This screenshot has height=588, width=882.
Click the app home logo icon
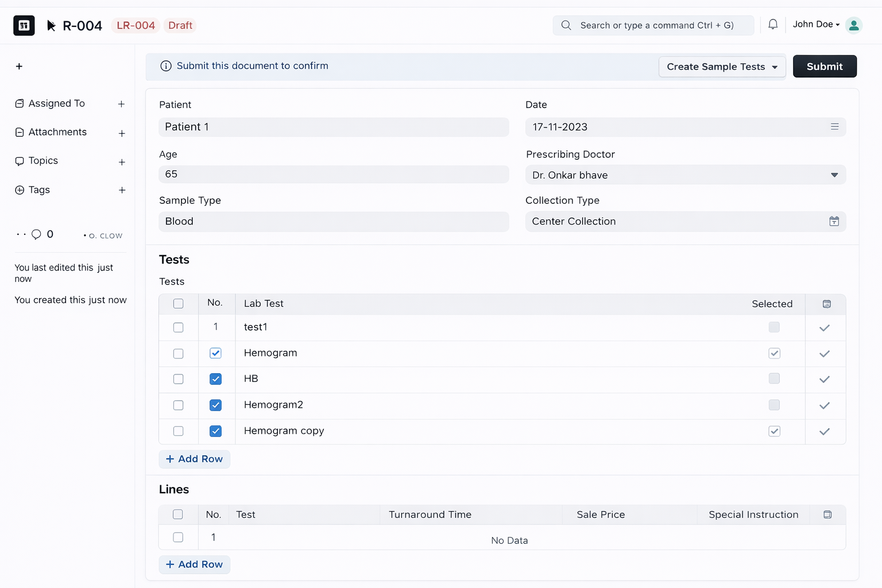24,25
